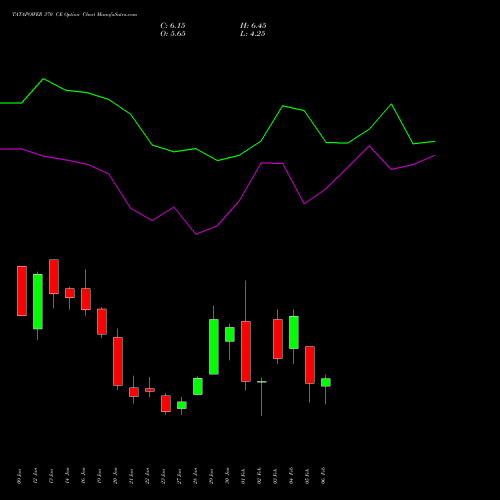The width and height of the screenshot is (500, 500).
Task: Select the red candlestick above 05 Feb
Action: [x=310, y=365]
